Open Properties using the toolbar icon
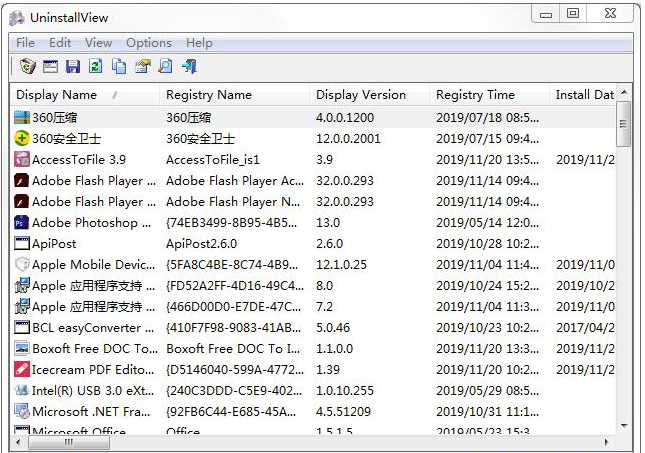This screenshot has height=453, width=645. (x=143, y=66)
